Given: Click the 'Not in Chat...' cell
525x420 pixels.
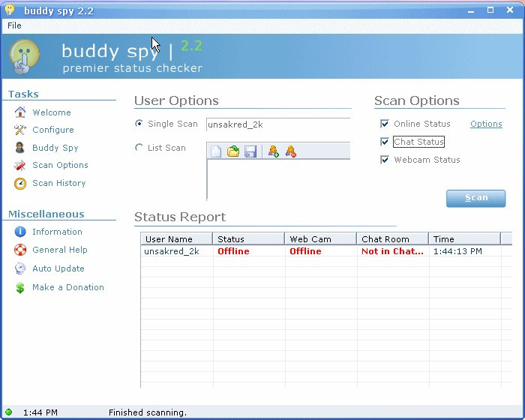Looking at the screenshot, I should click(392, 251).
